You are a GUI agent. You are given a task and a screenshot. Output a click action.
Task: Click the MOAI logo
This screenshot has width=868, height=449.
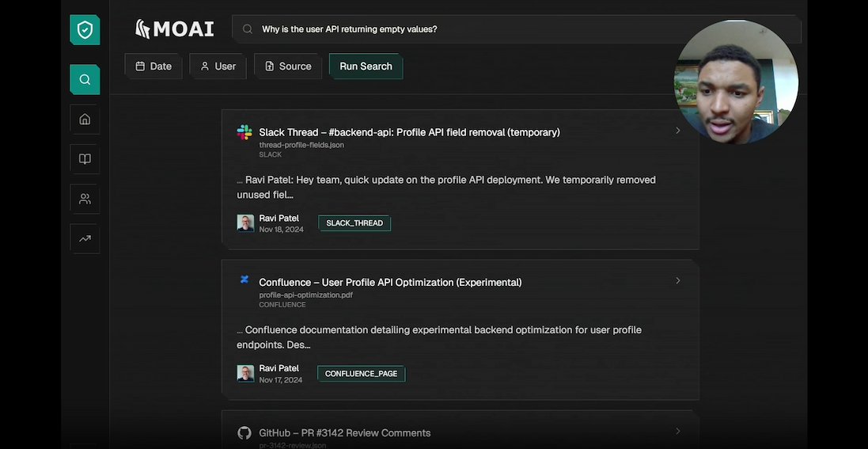(174, 29)
